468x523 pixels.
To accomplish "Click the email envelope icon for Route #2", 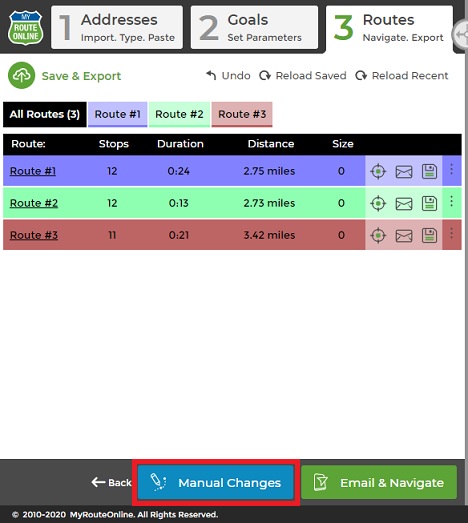I will pos(404,204).
